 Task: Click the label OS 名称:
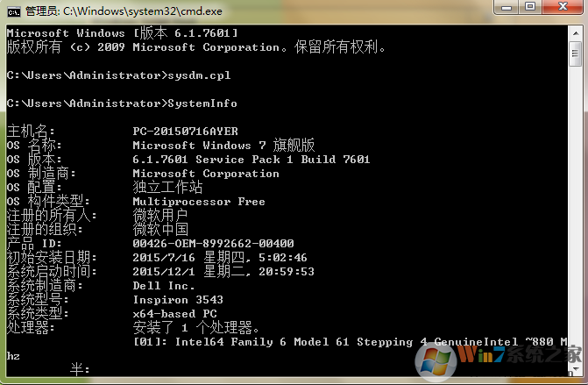coord(34,145)
